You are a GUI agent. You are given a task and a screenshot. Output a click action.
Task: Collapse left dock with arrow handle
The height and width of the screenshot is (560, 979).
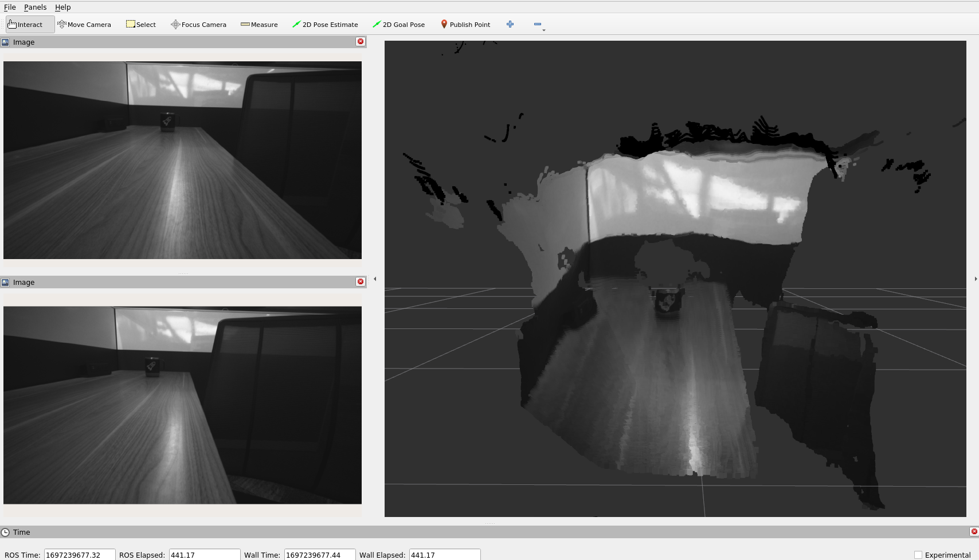click(x=375, y=279)
